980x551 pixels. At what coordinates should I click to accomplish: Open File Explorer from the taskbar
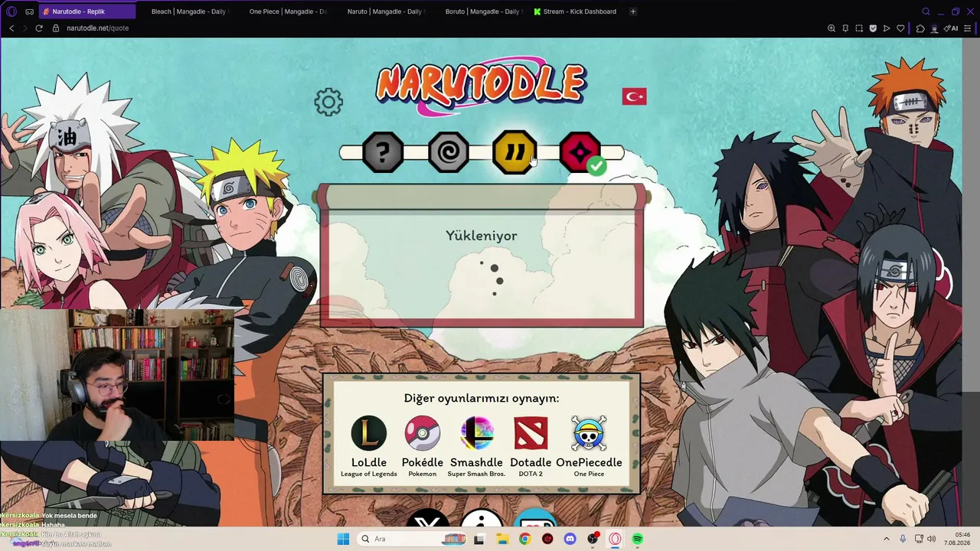[x=502, y=539]
